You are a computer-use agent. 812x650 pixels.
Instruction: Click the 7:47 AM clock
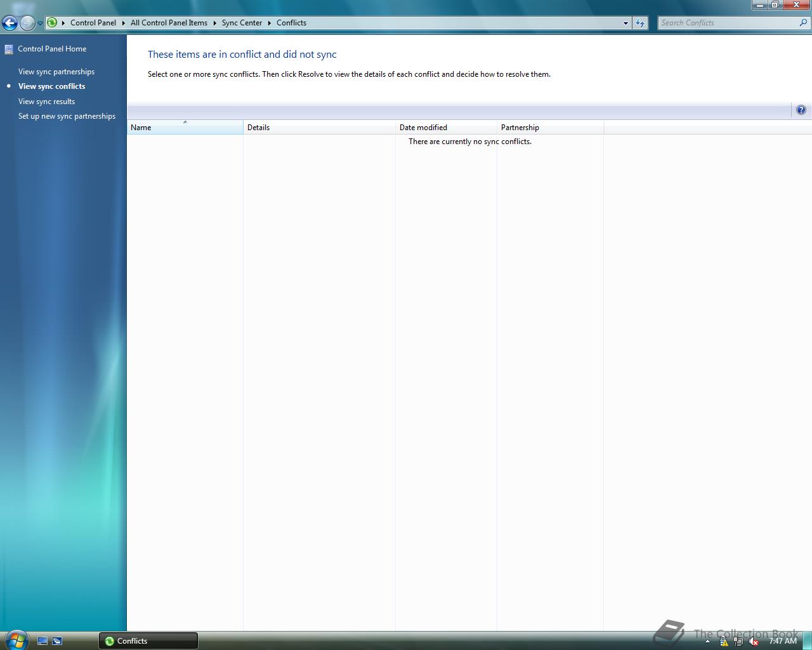[x=782, y=641]
